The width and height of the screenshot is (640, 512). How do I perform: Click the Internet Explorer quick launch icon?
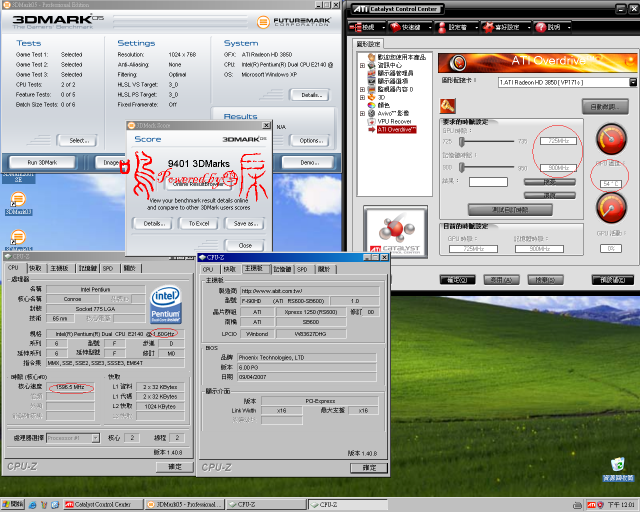tap(33, 505)
